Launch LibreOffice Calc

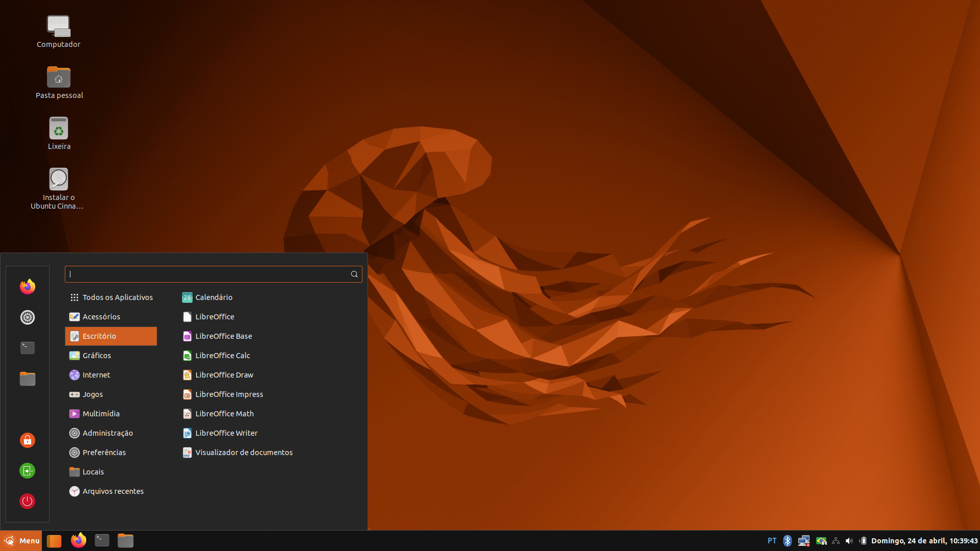[x=216, y=356]
